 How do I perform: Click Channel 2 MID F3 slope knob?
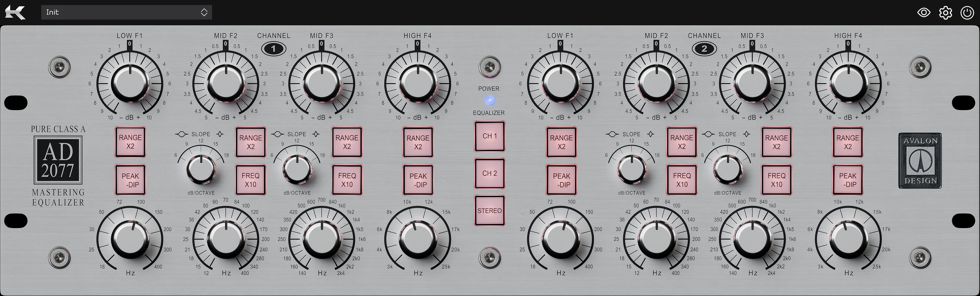(728, 169)
